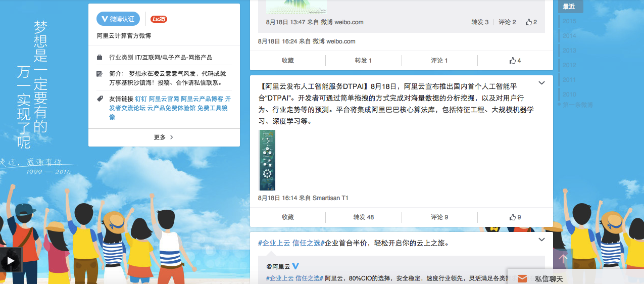Open the 阿里云产品博客 link
644x284 pixels.
[x=202, y=99]
